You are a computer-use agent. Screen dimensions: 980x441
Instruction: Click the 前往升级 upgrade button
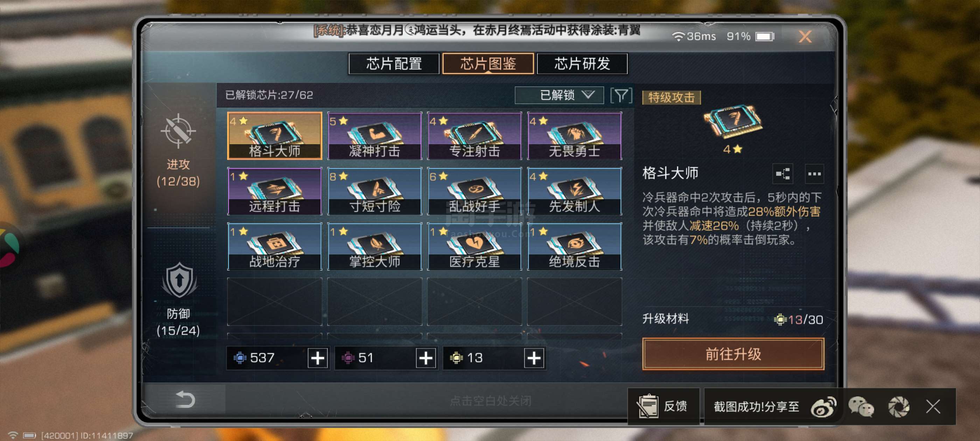pyautogui.click(x=733, y=354)
